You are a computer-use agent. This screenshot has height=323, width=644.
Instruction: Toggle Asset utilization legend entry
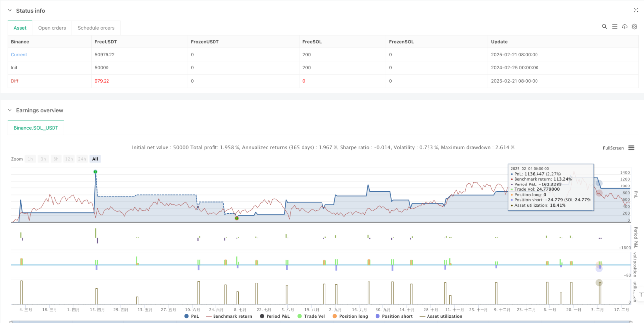(x=441, y=316)
